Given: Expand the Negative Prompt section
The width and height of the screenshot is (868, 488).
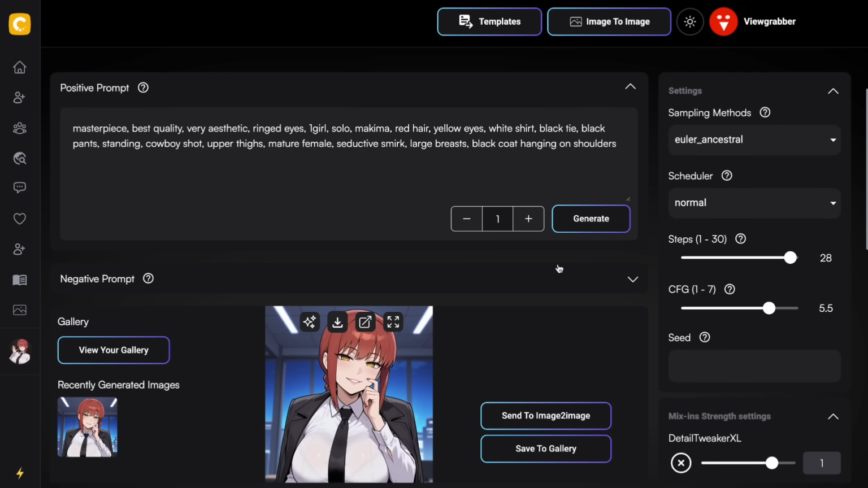Looking at the screenshot, I should point(632,278).
